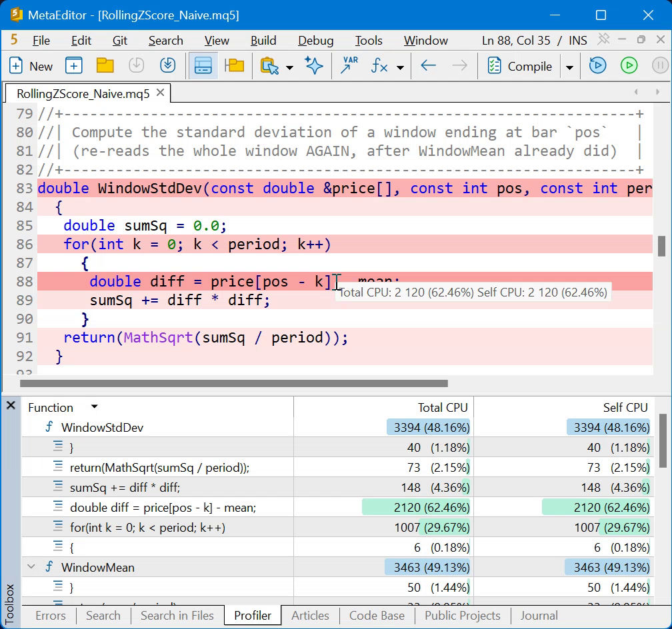Switch to the Errors tab
672x629 pixels.
coord(51,615)
